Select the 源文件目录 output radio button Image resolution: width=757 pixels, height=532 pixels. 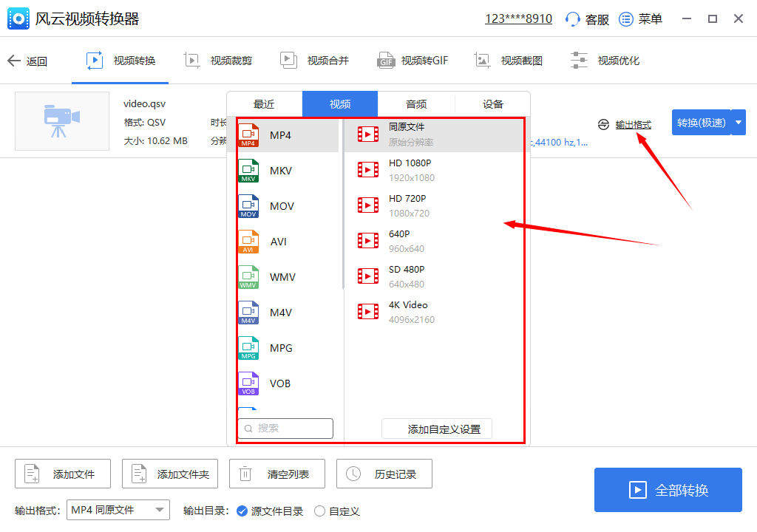pos(242,511)
